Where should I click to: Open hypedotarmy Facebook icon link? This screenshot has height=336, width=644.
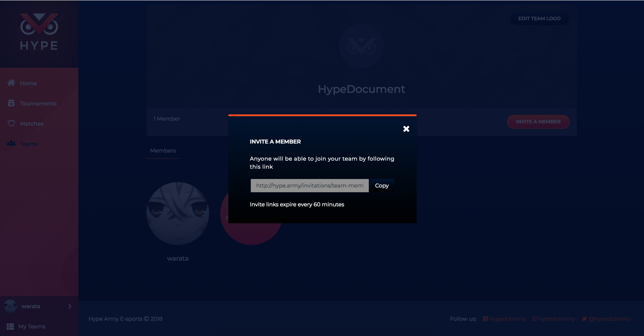click(485, 319)
